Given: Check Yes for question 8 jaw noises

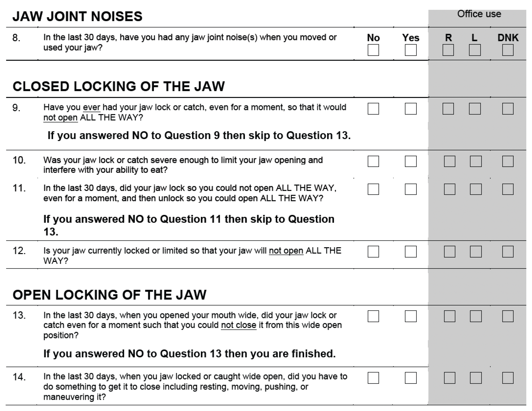Looking at the screenshot, I should (x=410, y=50).
